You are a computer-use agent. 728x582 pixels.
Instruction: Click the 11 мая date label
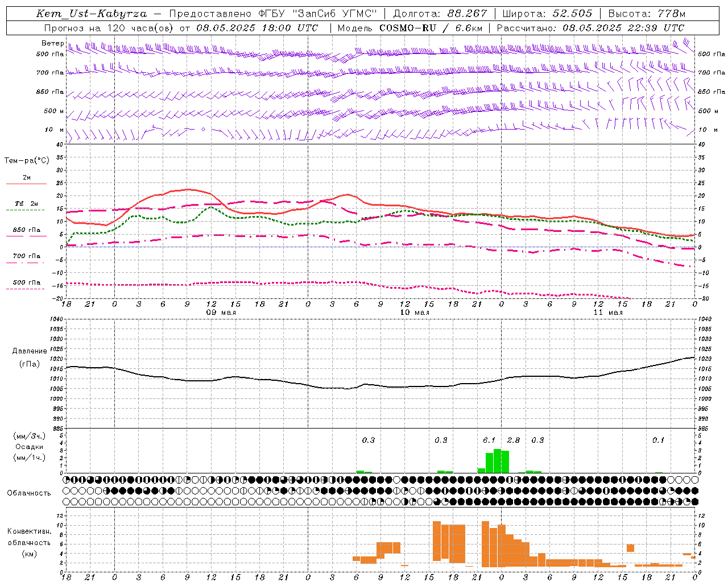pyautogui.click(x=608, y=313)
